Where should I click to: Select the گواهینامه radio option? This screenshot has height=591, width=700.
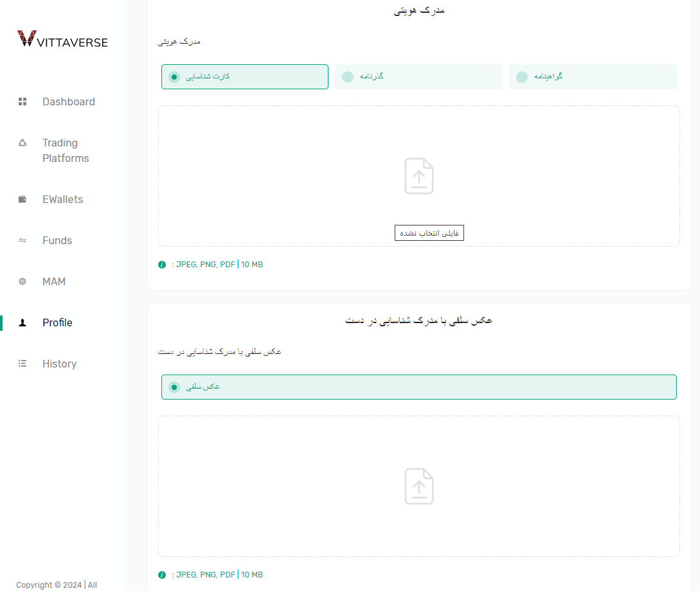point(593,76)
